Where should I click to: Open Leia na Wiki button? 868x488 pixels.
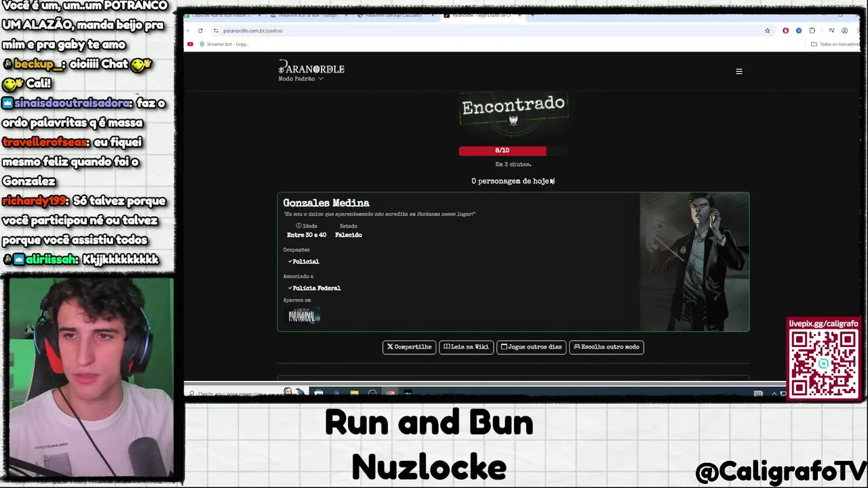tap(466, 347)
